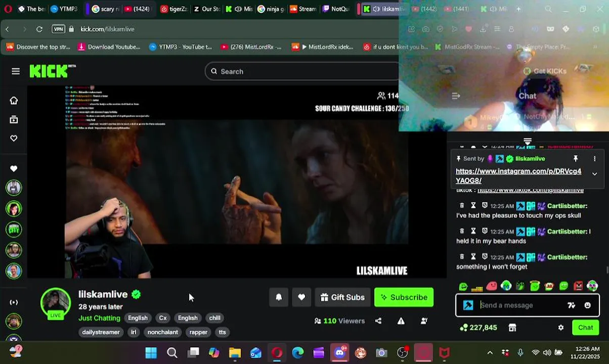This screenshot has height=364, width=609.
Task: Insert the pink blob emote
Action: click(492, 286)
